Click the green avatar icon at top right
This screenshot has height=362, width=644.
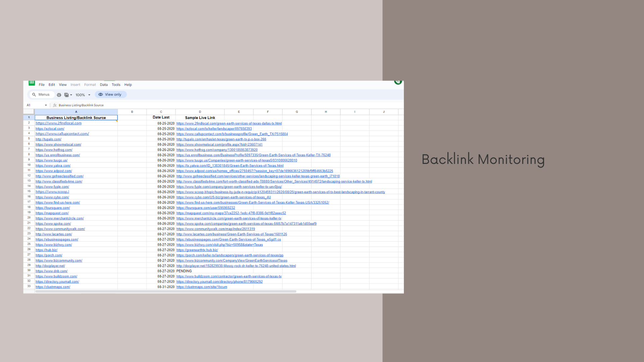[x=398, y=82]
